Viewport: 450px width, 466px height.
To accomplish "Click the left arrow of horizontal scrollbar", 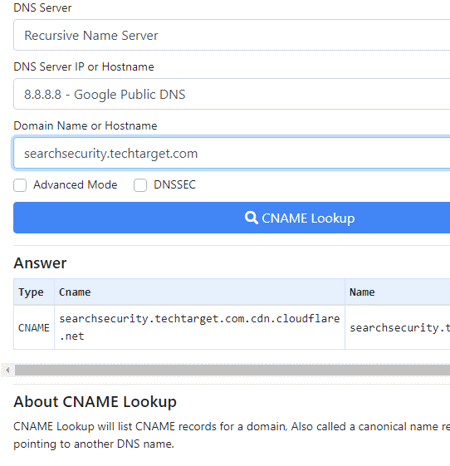I will (x=8, y=370).
